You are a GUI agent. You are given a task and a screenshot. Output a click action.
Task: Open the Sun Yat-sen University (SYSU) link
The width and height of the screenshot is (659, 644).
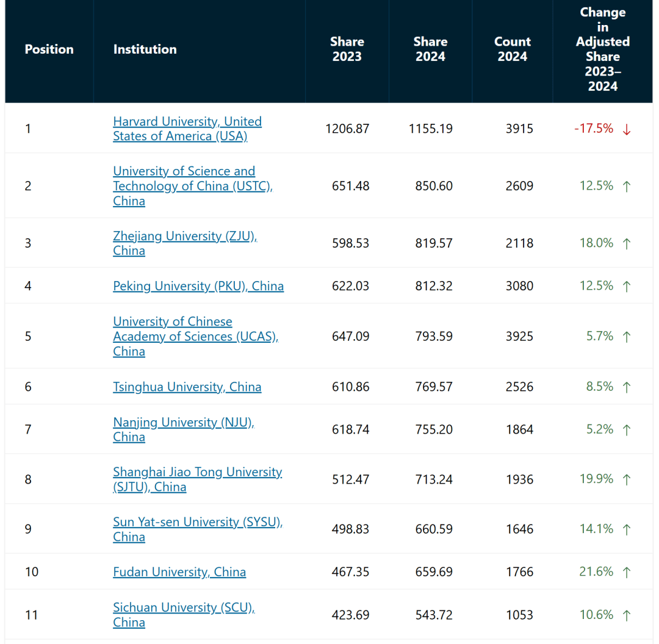coord(198,529)
